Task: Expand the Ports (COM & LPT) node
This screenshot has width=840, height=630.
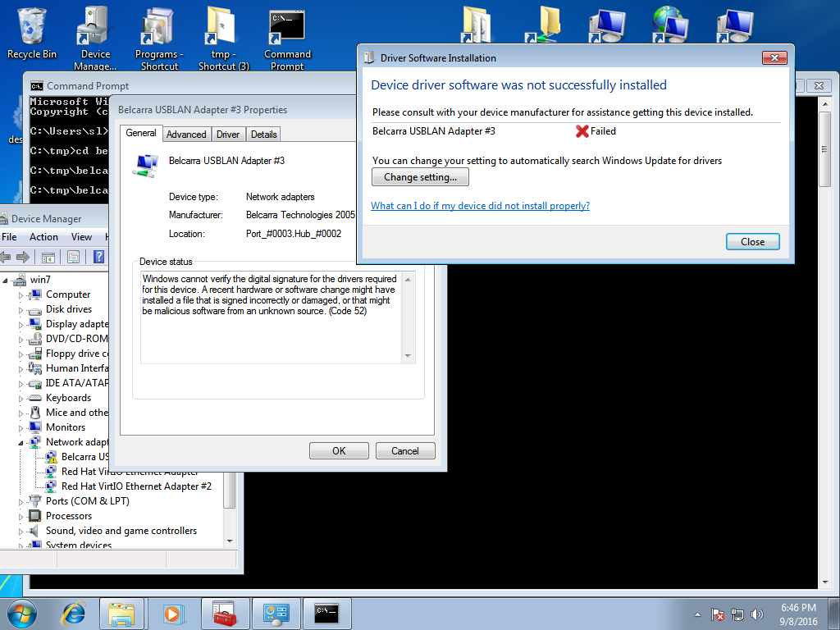Action: 21,502
